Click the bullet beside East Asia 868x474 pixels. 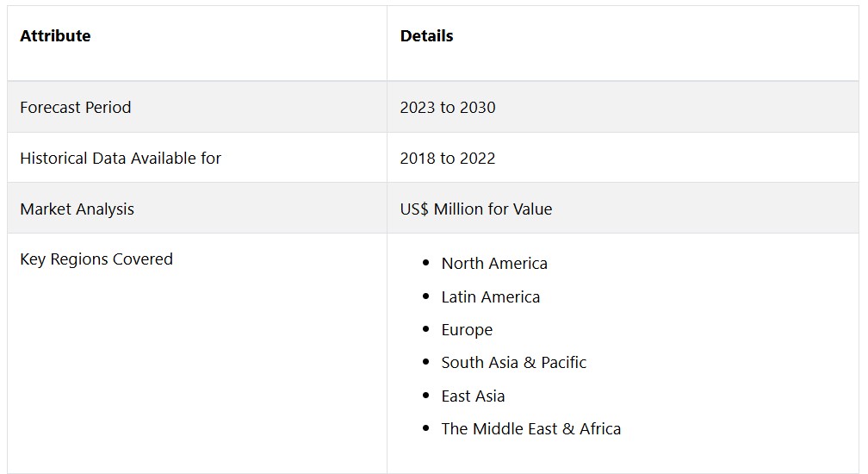coord(425,396)
